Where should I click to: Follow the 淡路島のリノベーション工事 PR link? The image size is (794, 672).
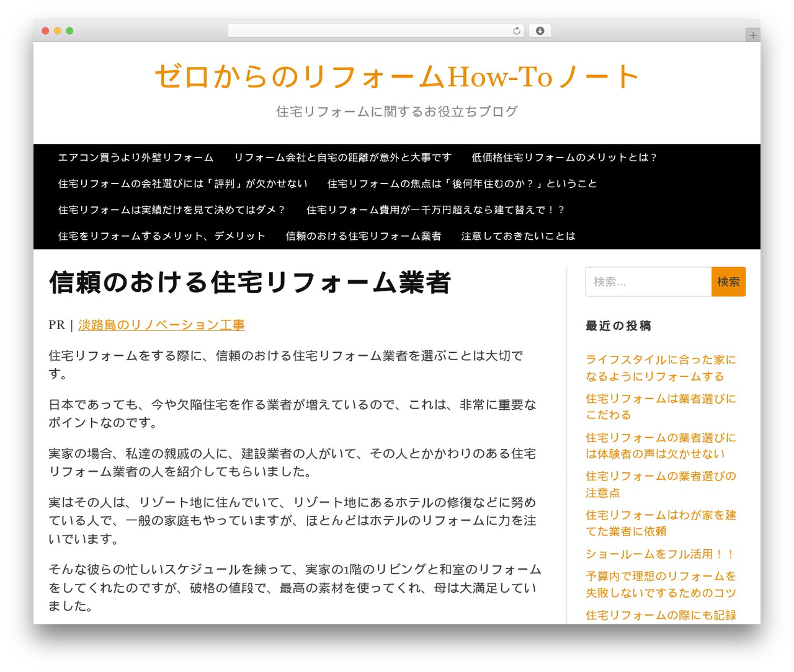161,325
